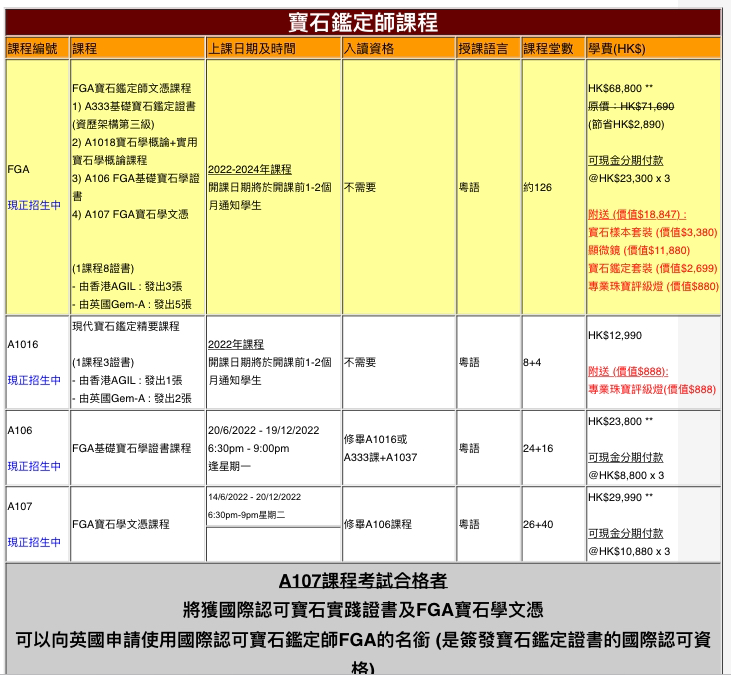This screenshot has width=731, height=675.
Task: Click the FGA基礎寶石學證書課程 course name cell
Action: pyautogui.click(x=131, y=448)
